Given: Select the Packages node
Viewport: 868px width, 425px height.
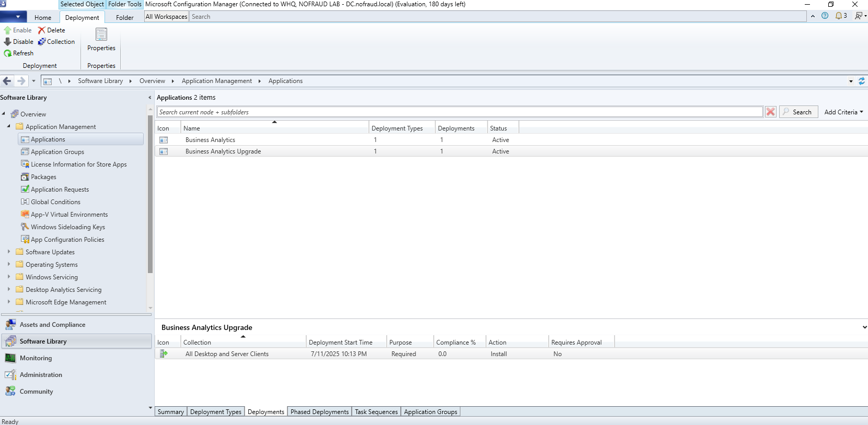Looking at the screenshot, I should pyautogui.click(x=43, y=177).
